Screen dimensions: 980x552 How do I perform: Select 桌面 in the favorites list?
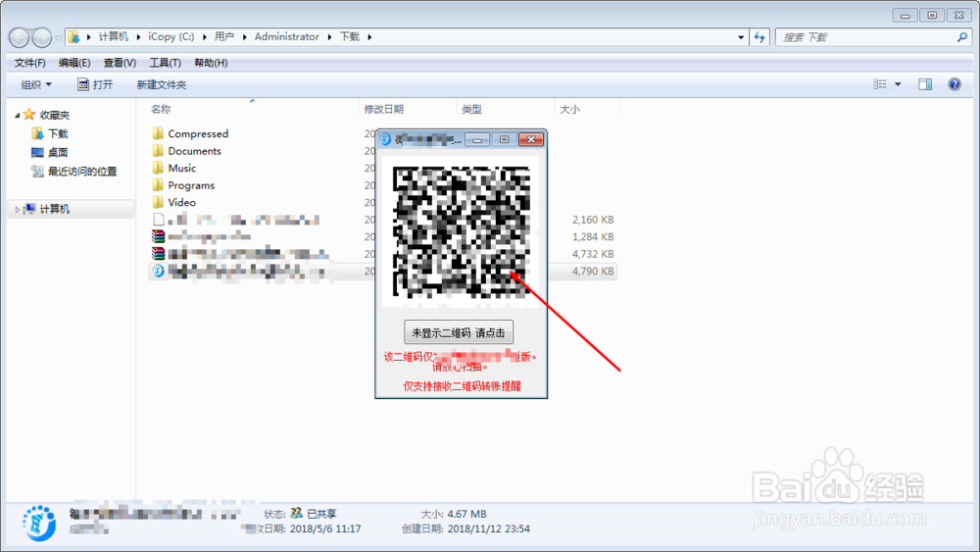[58, 153]
